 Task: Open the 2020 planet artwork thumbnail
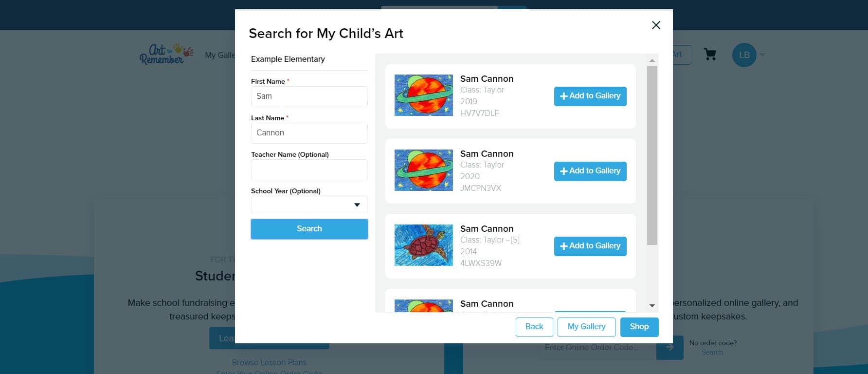(423, 170)
